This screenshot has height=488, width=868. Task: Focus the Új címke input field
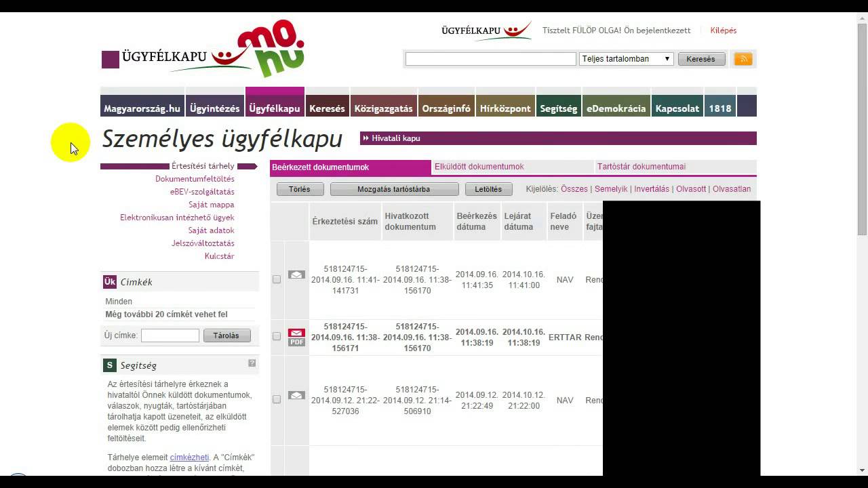pos(170,335)
